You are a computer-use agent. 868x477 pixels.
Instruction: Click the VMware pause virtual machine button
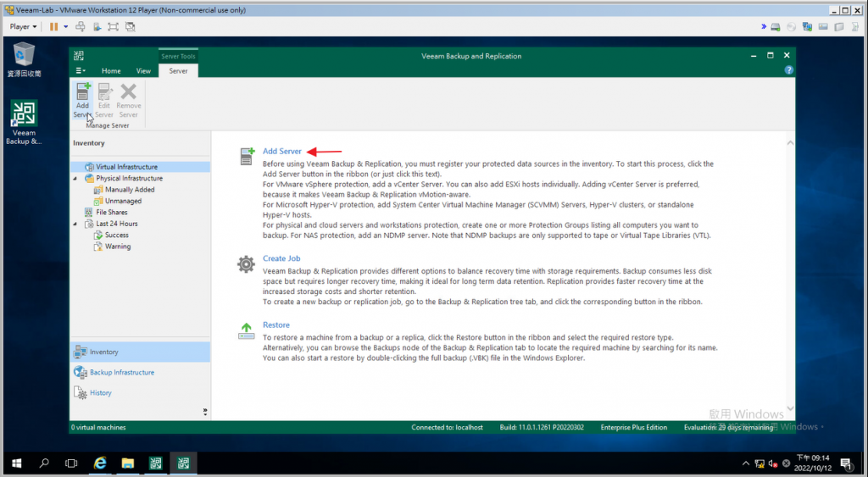53,26
